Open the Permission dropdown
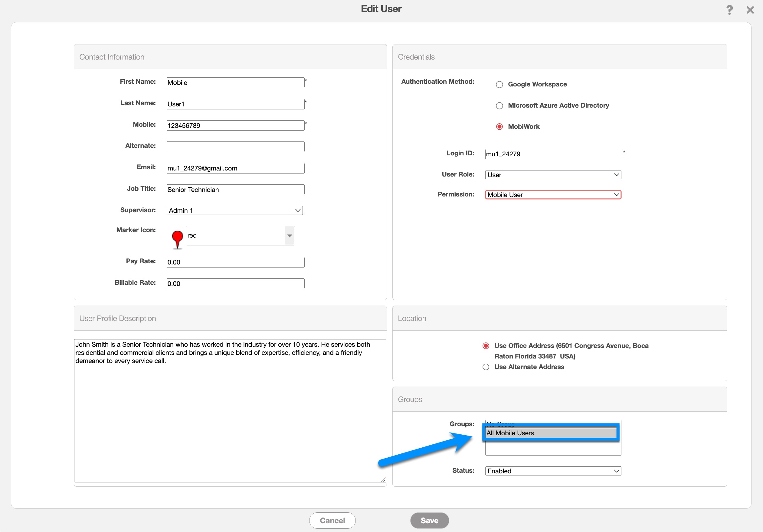763x532 pixels. 553,195
